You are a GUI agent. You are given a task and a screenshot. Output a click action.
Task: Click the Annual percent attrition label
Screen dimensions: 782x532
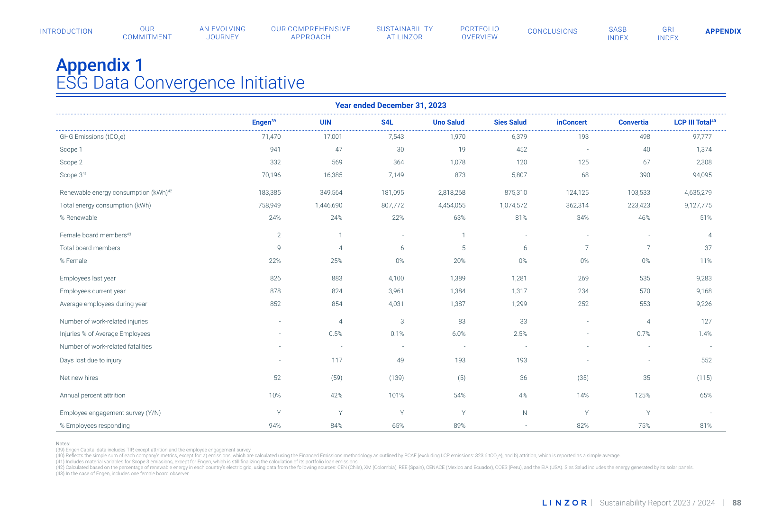92,396
